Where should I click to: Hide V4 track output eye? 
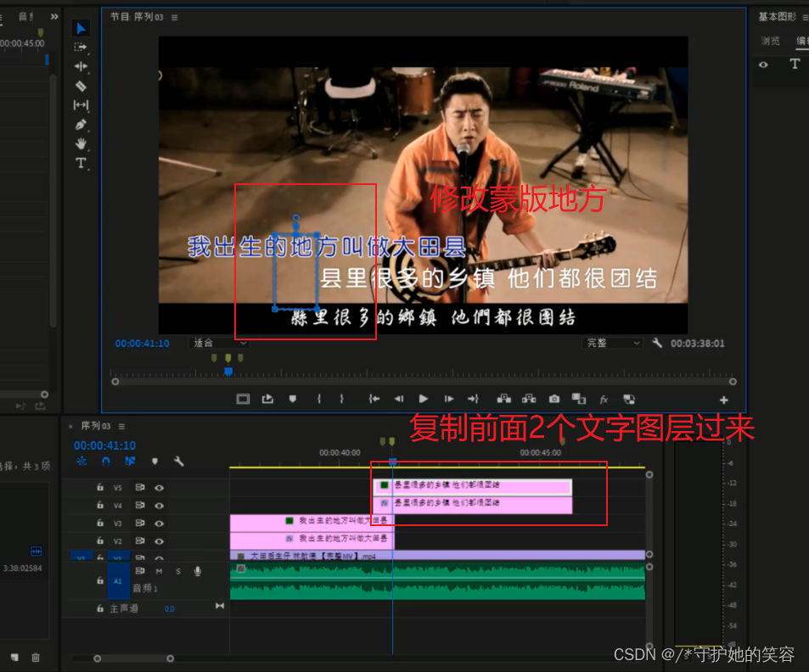click(160, 506)
